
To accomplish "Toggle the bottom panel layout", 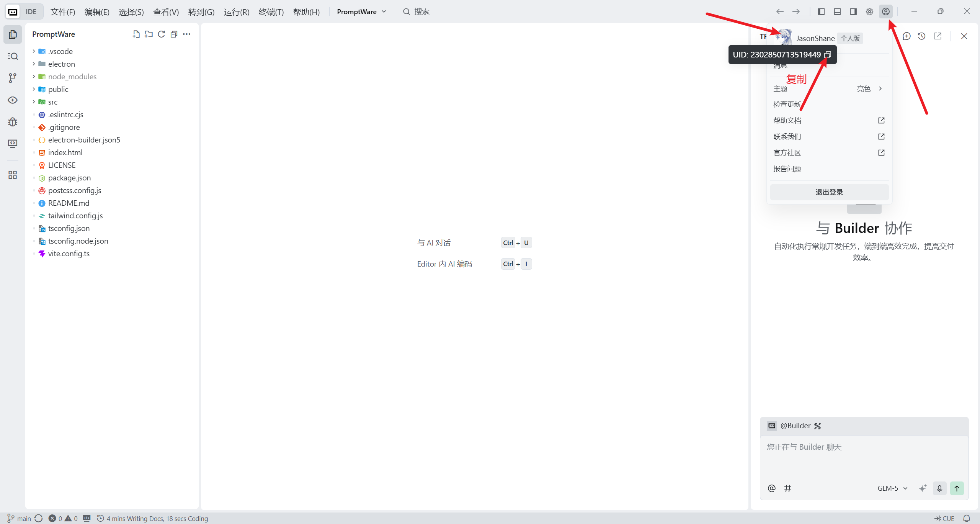I will tap(837, 11).
